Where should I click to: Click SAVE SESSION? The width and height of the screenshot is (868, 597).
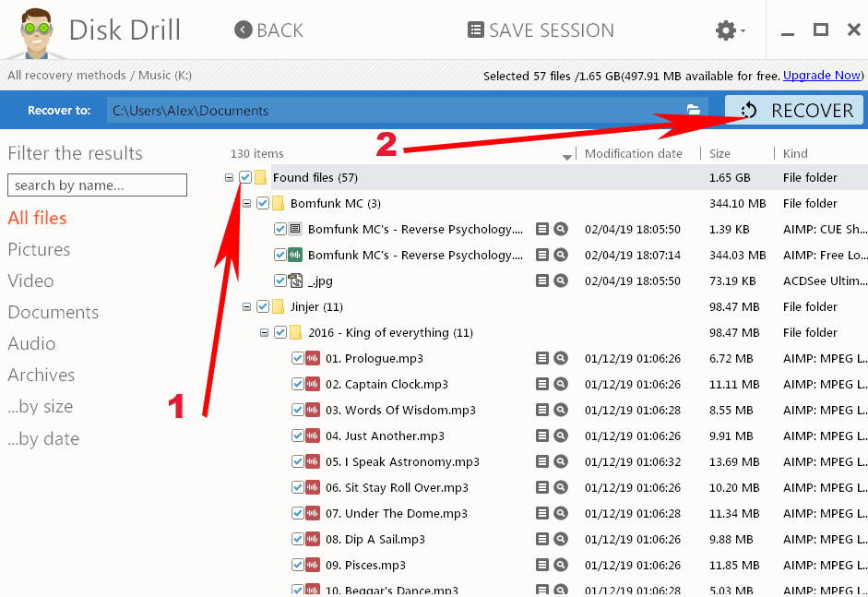pos(541,30)
